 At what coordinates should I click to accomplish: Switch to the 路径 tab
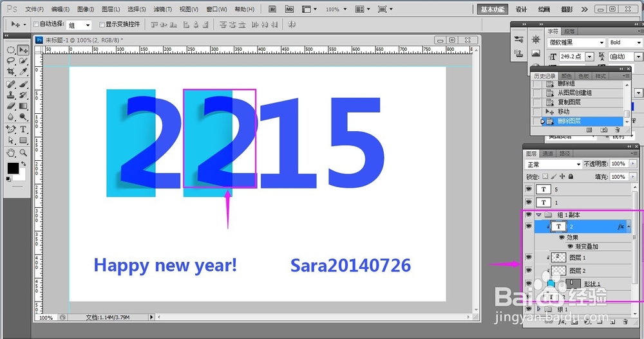[x=565, y=154]
